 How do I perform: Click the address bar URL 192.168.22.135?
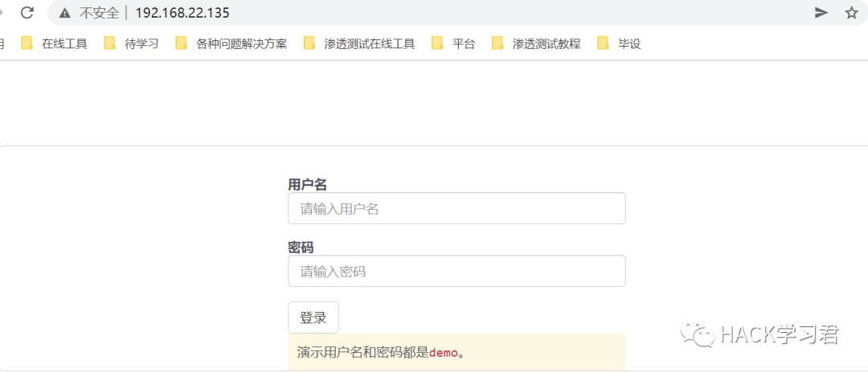[182, 13]
